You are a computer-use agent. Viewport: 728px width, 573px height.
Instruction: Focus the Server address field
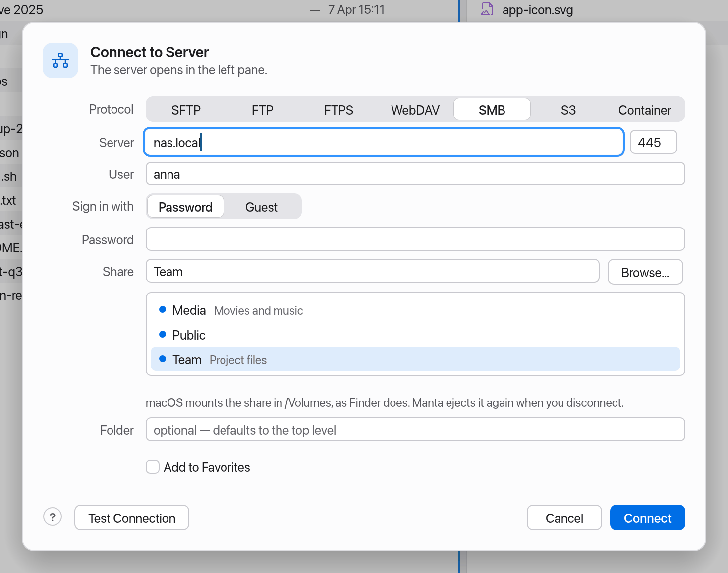tap(384, 142)
